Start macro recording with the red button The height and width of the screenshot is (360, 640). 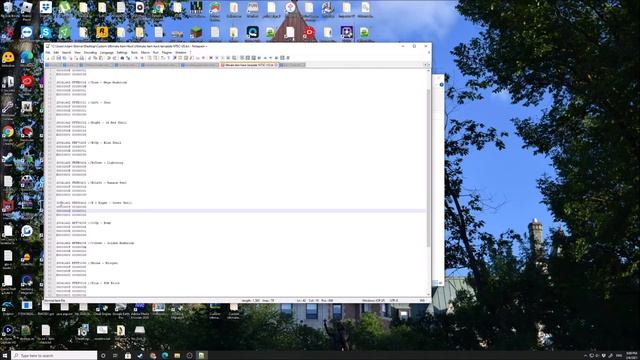211,58
